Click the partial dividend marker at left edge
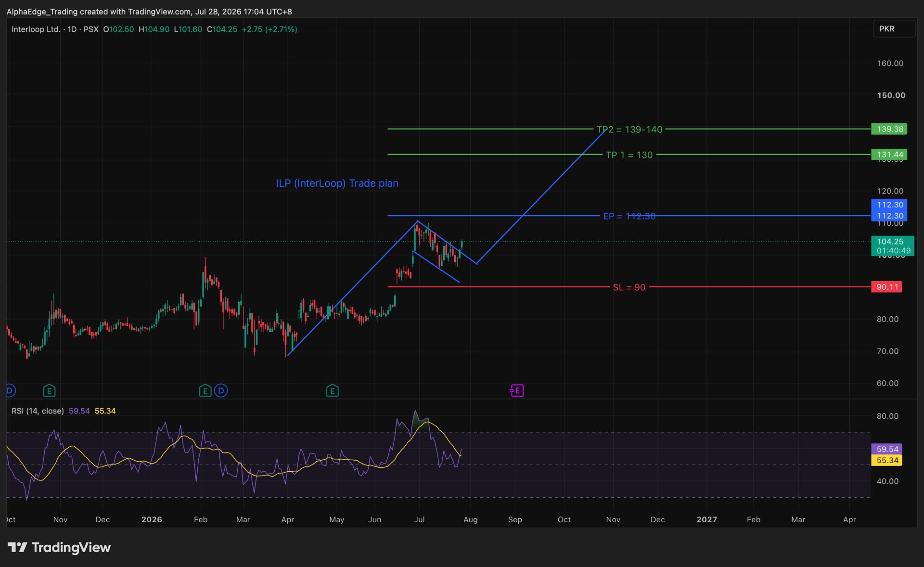This screenshot has height=567, width=924. tap(11, 390)
